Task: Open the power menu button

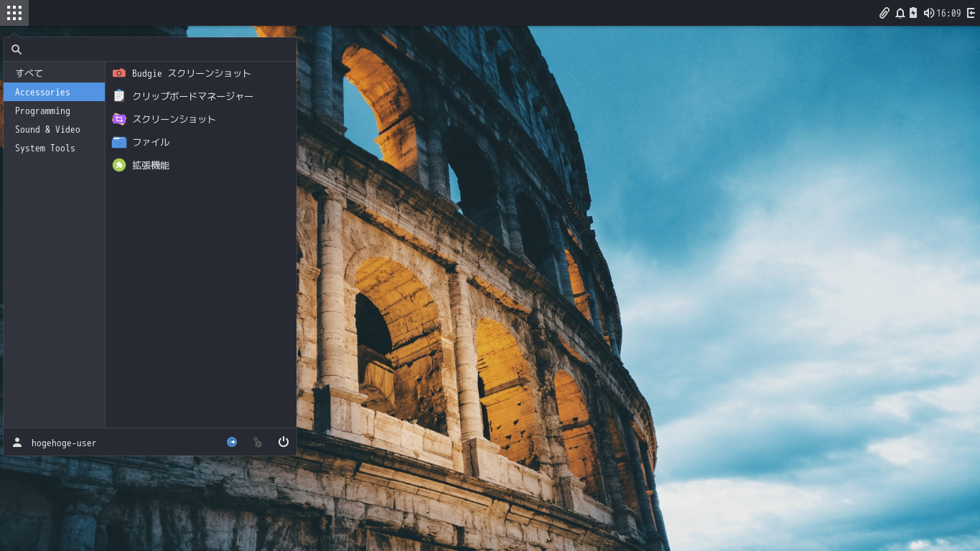Action: pos(284,442)
